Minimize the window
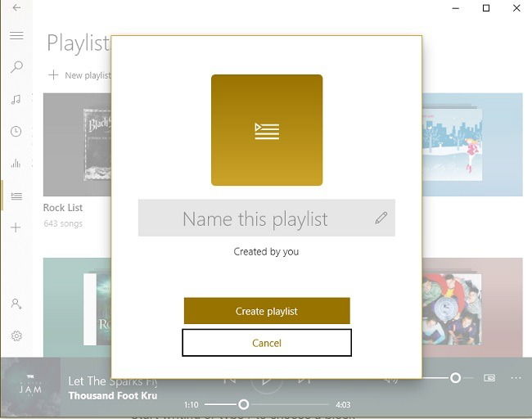532x419 pixels. point(456,8)
